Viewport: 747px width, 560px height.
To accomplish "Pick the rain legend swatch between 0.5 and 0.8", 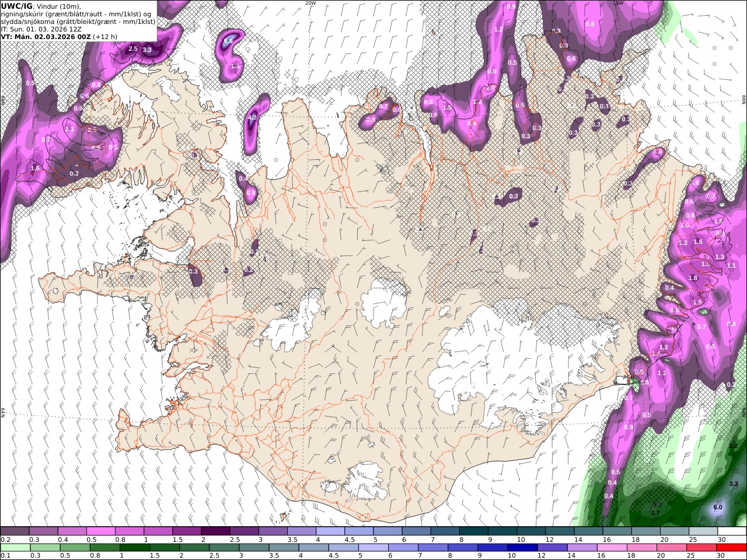I will 75,547.
